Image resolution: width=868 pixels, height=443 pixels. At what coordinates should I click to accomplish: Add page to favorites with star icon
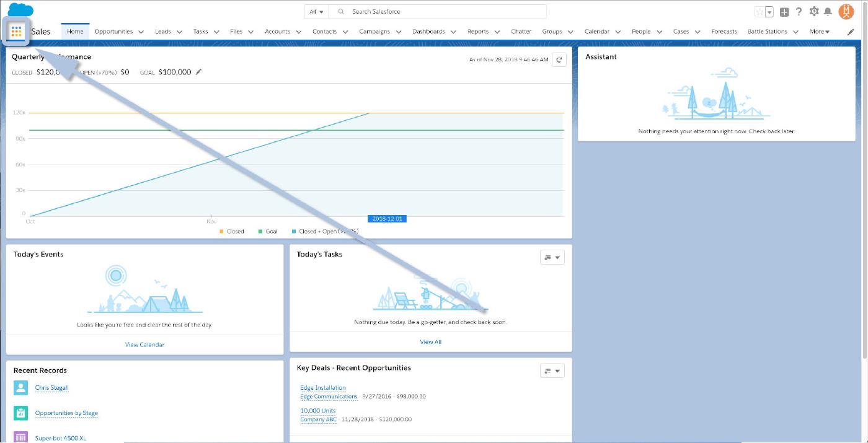click(x=759, y=12)
